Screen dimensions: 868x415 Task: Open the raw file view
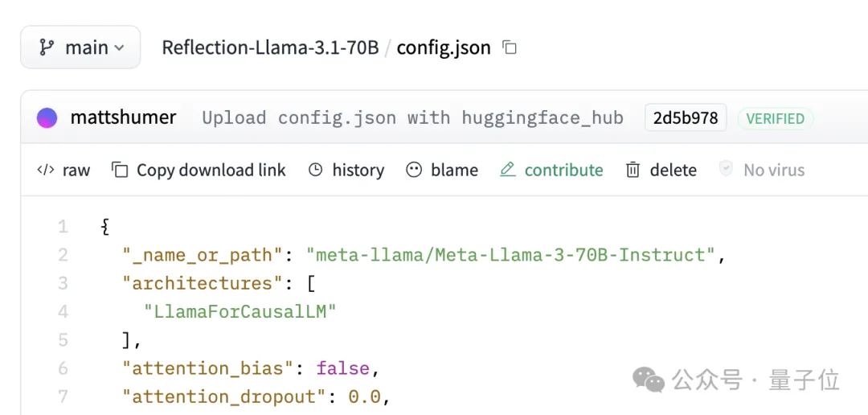pyautogui.click(x=64, y=170)
